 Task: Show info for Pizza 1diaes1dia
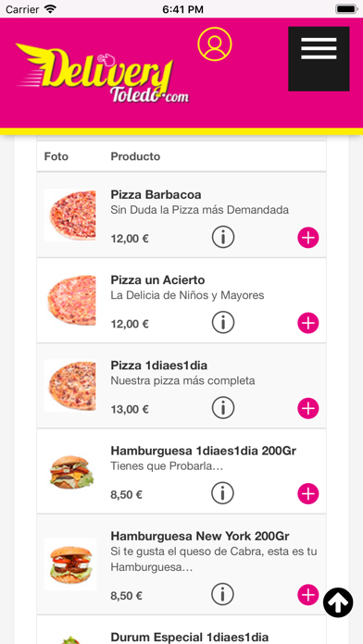[x=223, y=408]
